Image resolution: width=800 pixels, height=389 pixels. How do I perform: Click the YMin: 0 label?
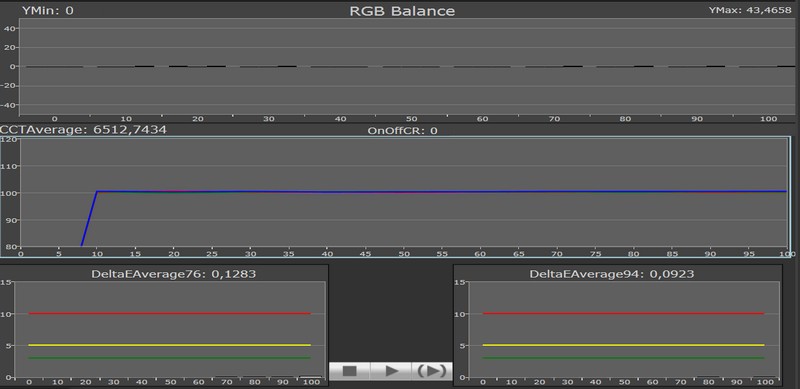tap(47, 10)
